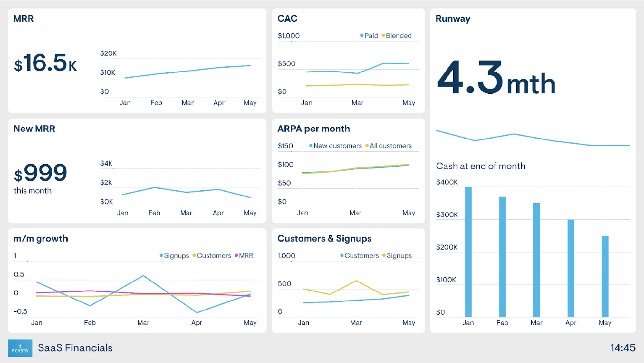Click the 14:45 clock display

[x=622, y=348]
